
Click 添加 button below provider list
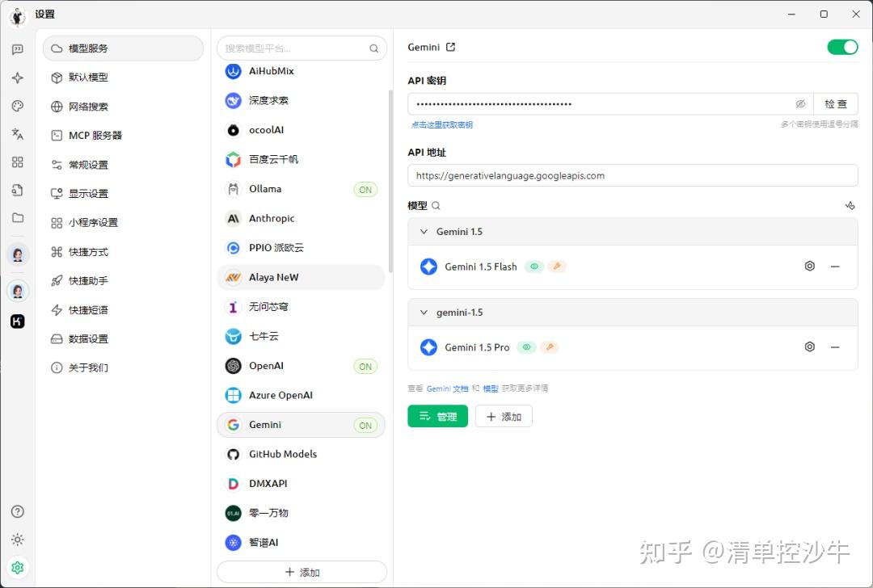click(x=302, y=572)
